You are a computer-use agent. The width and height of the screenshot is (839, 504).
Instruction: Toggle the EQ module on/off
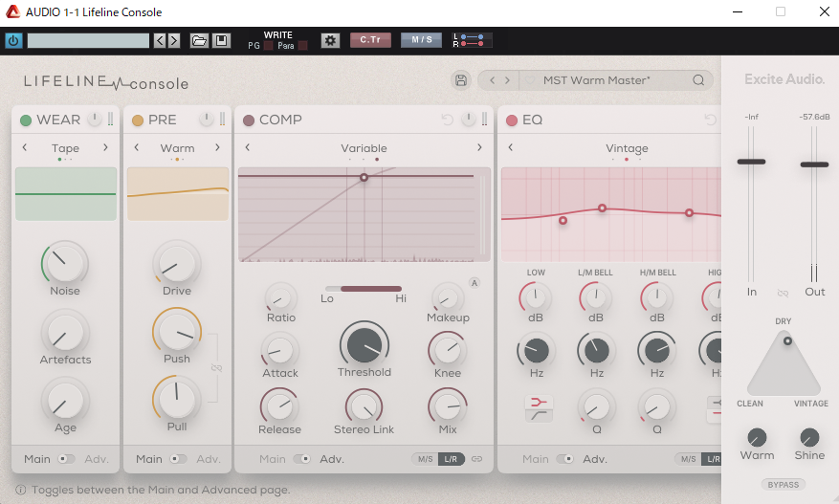point(512,121)
